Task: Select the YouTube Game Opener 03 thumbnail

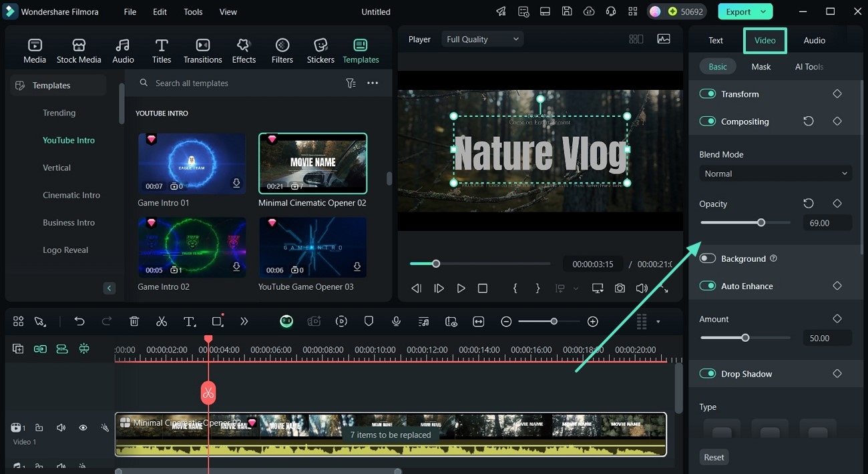Action: click(313, 248)
